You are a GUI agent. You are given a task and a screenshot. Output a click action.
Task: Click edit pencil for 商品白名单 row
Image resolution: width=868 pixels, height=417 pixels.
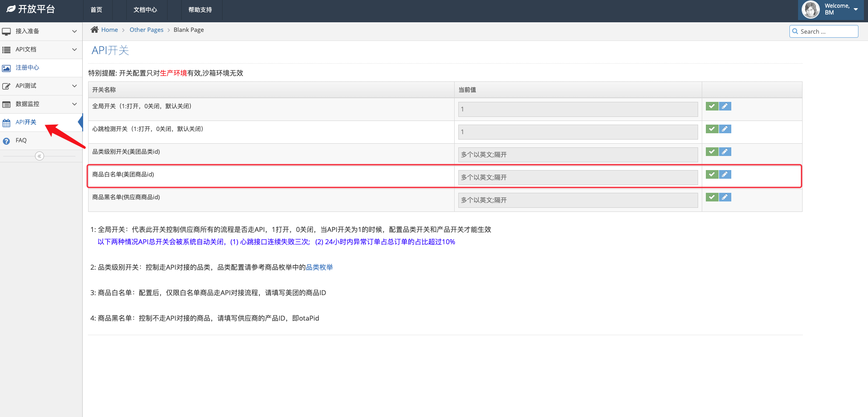click(725, 175)
